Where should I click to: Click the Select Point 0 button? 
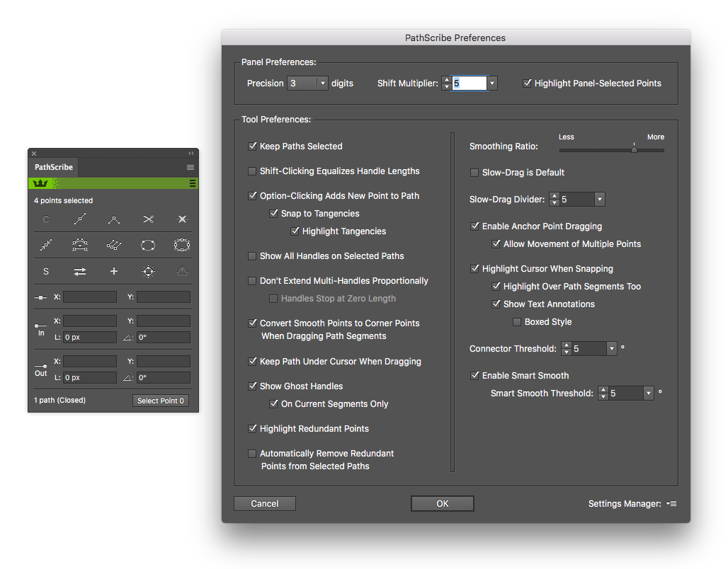click(161, 401)
